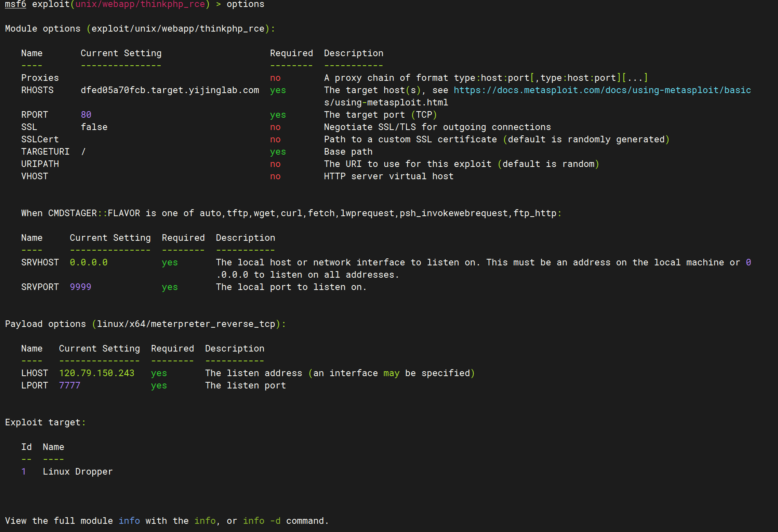Click the "Description" header in the Payload options table
Viewport: 778px width, 532px height.
click(x=235, y=349)
